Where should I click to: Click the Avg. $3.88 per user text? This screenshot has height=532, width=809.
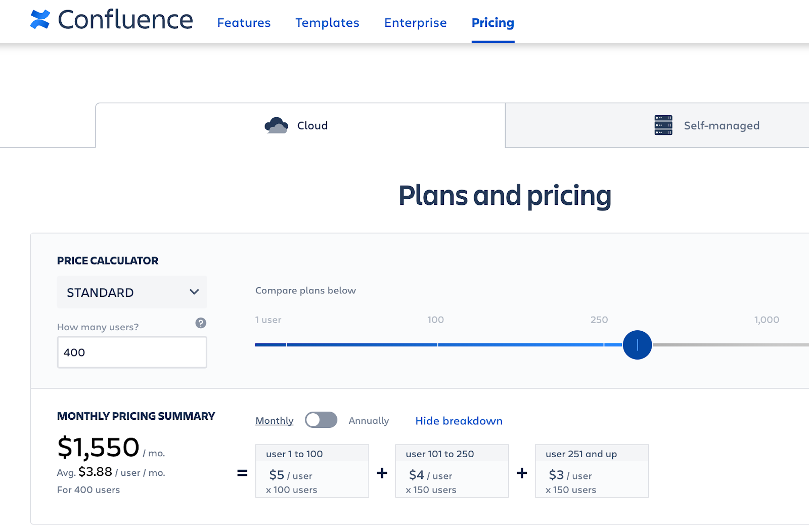tap(111, 472)
